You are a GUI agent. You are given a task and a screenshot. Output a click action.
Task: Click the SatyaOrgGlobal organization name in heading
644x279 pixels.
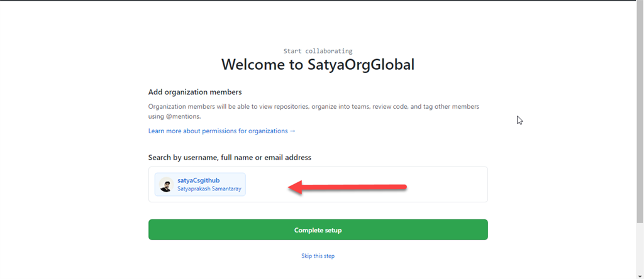[x=360, y=65]
